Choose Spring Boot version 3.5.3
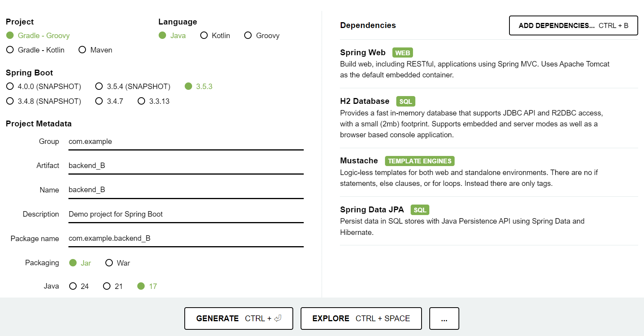 pyautogui.click(x=198, y=86)
